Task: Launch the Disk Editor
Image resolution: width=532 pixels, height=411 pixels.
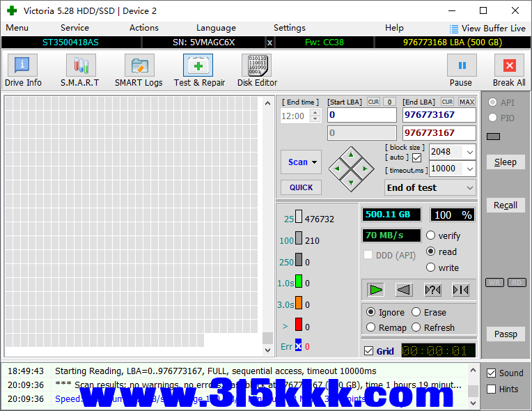Action: [x=257, y=71]
